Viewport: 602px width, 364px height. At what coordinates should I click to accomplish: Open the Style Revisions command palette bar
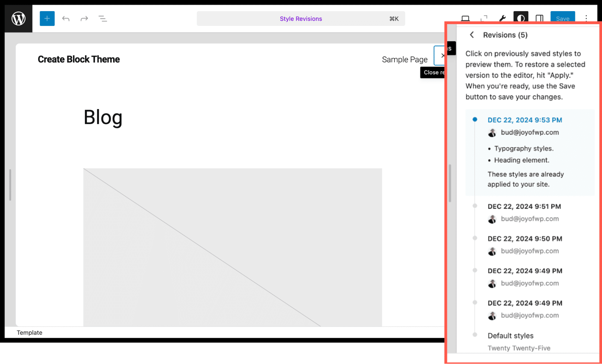pos(301,19)
